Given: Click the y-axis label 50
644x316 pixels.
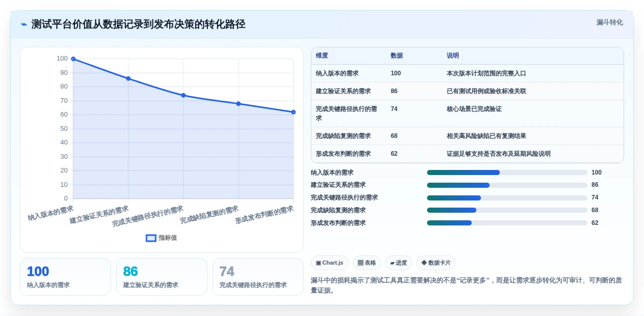Looking at the screenshot, I should [64, 129].
